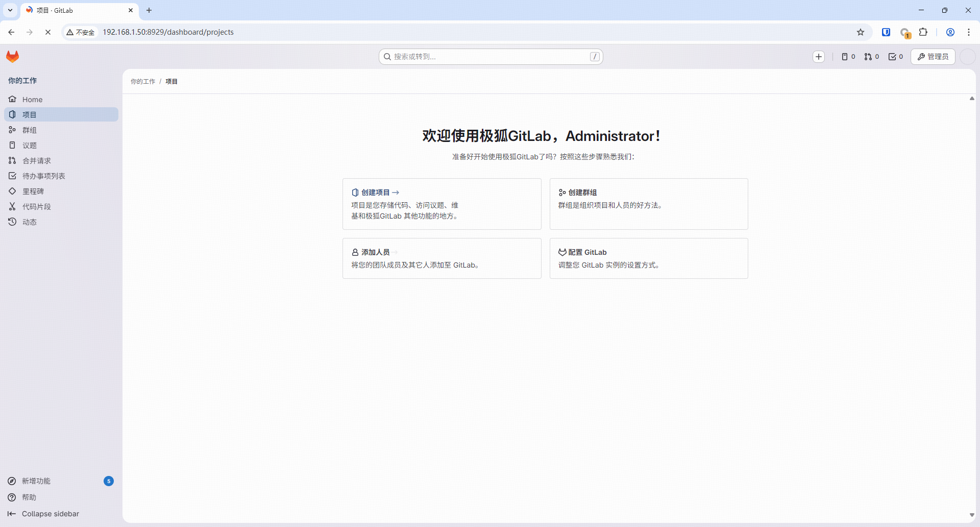Open 待办事项列表 in the sidebar
This screenshot has width=980, height=527.
(x=61, y=176)
